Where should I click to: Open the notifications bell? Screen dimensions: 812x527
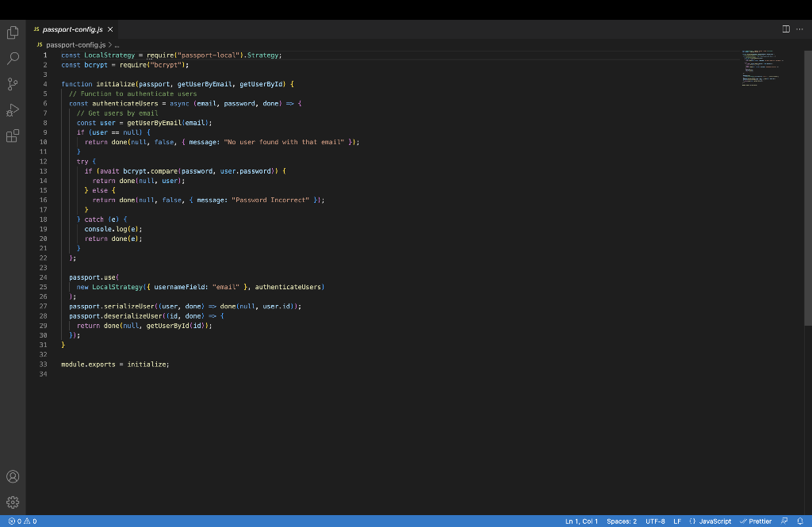click(x=800, y=521)
